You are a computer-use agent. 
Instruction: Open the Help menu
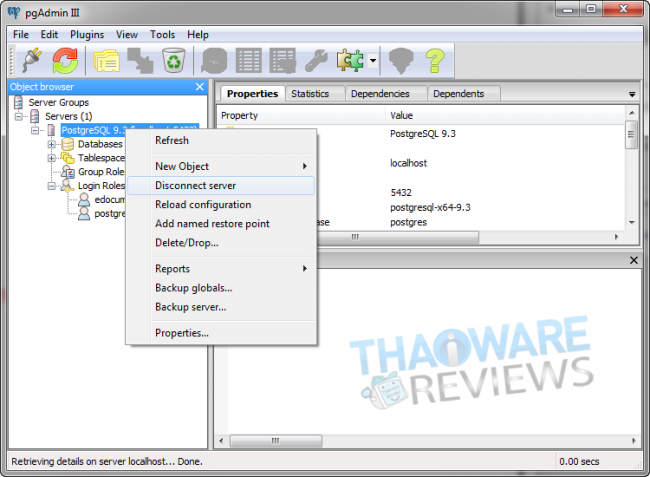(x=197, y=34)
